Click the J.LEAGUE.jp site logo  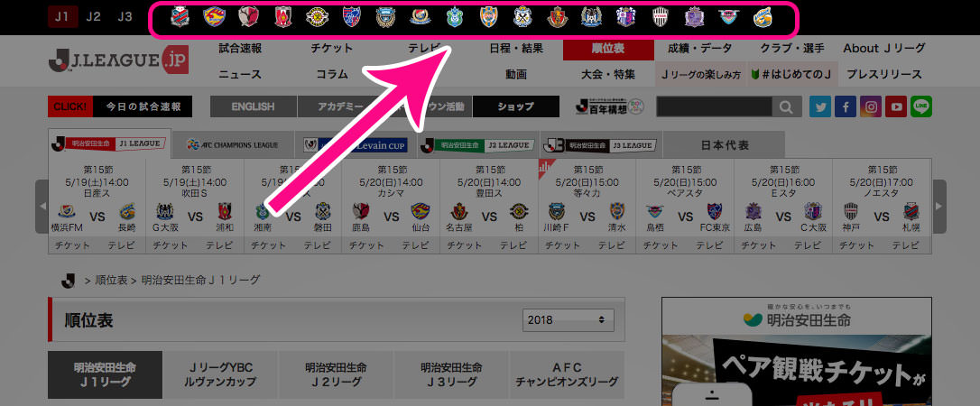point(118,60)
